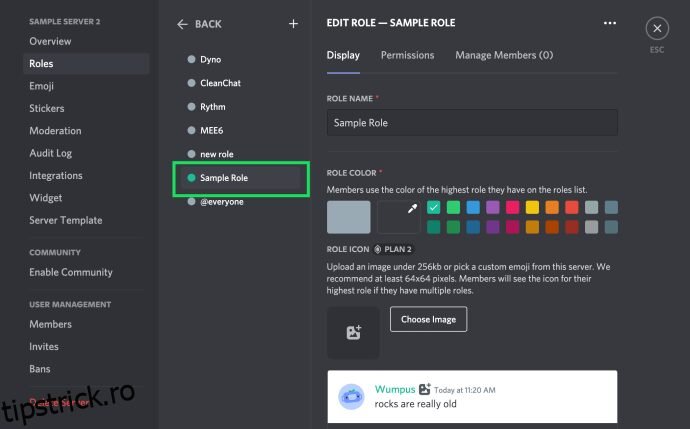Click the Plan 2 boost badge

pos(393,249)
